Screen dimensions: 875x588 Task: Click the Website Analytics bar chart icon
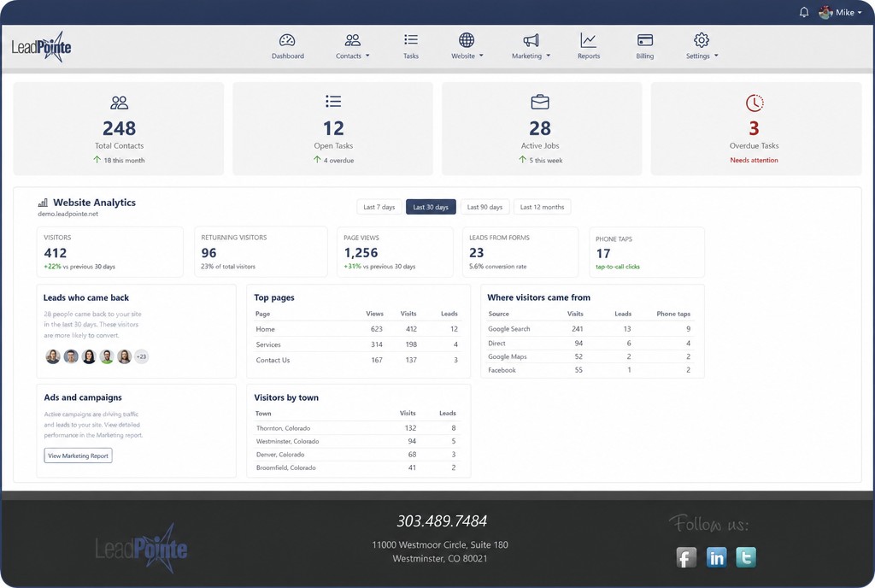[43, 203]
